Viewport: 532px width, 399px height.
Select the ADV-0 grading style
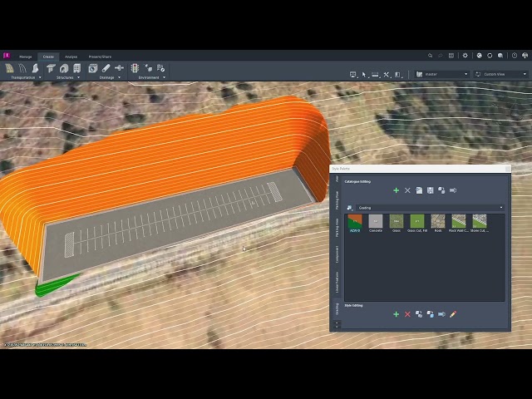(x=355, y=224)
